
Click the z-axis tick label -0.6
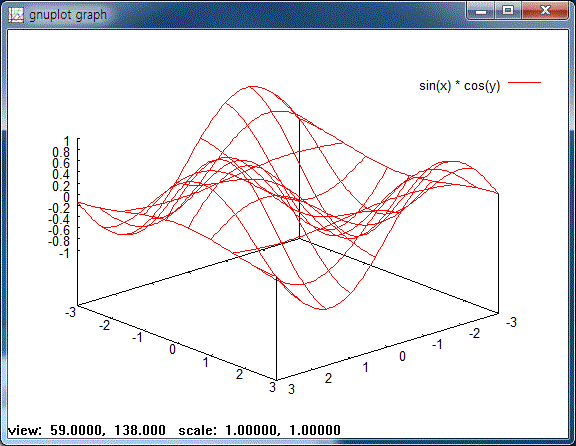(x=59, y=230)
